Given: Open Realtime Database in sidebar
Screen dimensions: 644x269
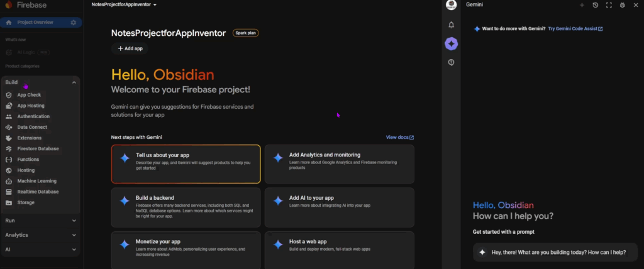Looking at the screenshot, I should coord(38,192).
